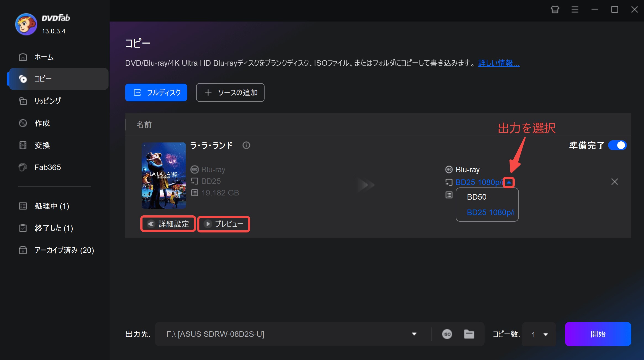Image resolution: width=644 pixels, height=360 pixels.
Task: Open the hamburger main menu
Action: tap(575, 10)
